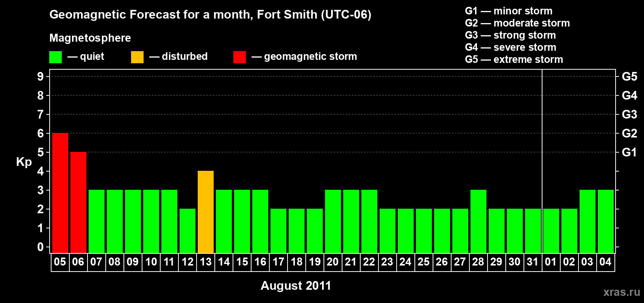This screenshot has width=644, height=303.
Task: Click the 'G2 — moderate storm' legend text
Action: (x=517, y=23)
